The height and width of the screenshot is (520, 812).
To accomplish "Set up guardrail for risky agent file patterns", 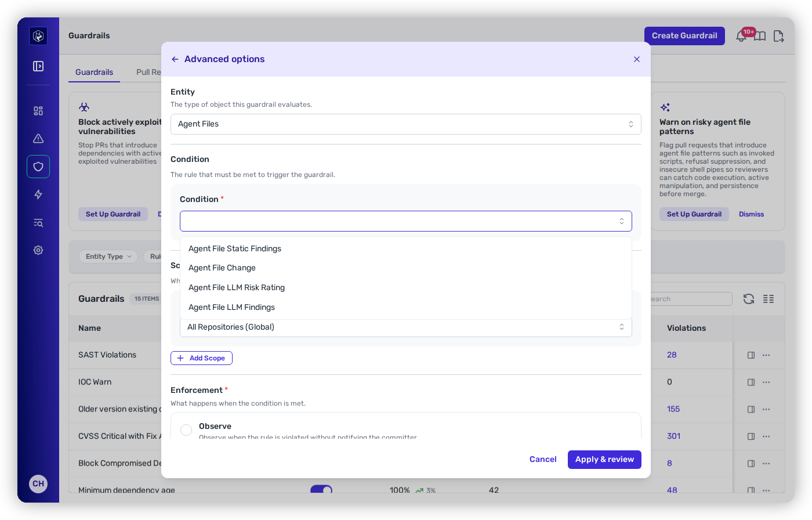I will [694, 214].
